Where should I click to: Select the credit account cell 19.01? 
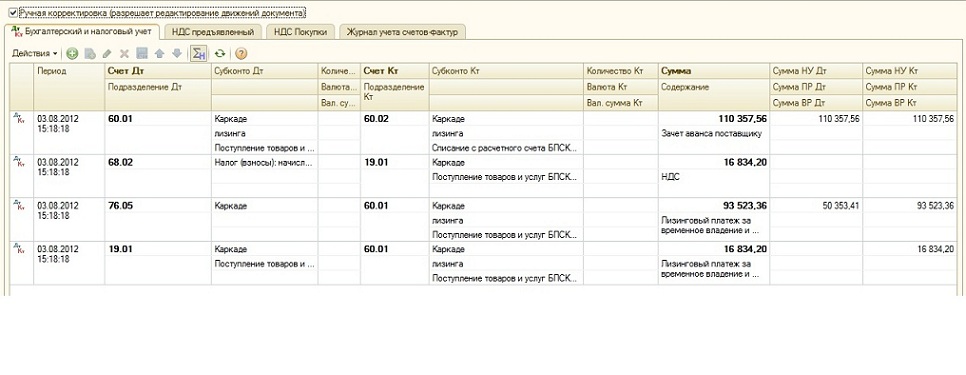pos(394,163)
